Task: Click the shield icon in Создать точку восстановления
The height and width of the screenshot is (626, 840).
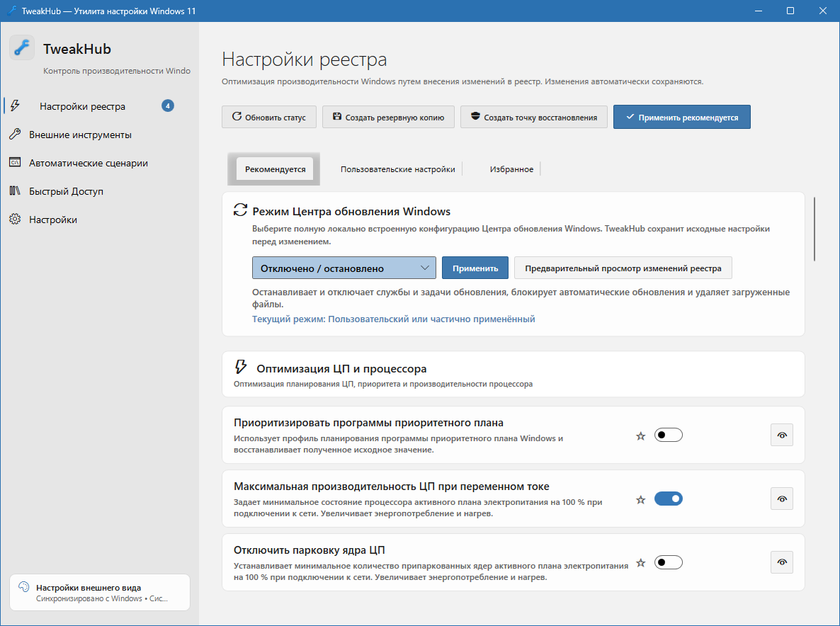Action: pos(475,116)
